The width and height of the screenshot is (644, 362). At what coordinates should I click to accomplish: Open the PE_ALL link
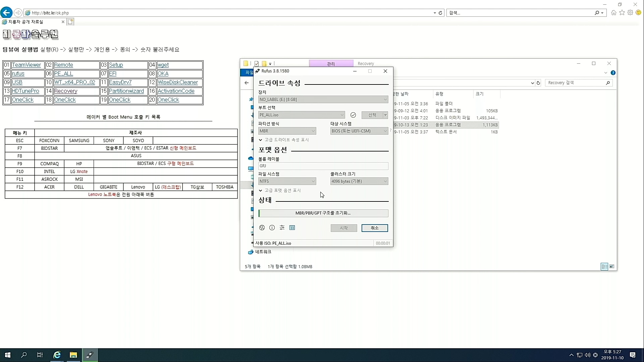coord(64,74)
